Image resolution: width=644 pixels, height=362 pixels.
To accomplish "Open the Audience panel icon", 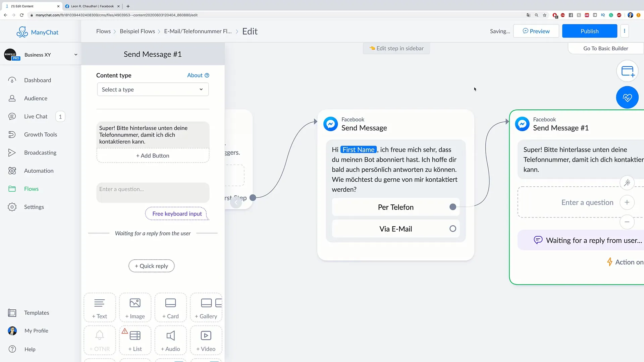I will 12,98.
